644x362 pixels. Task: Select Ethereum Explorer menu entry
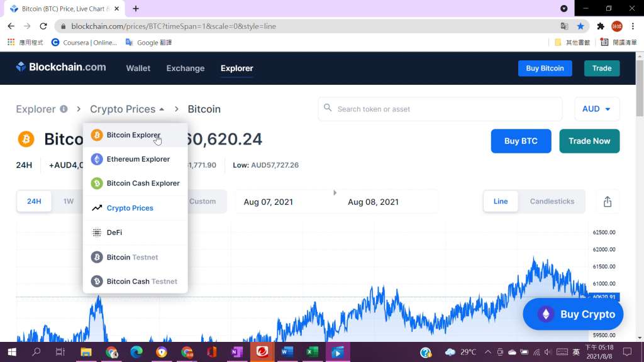pos(135,159)
